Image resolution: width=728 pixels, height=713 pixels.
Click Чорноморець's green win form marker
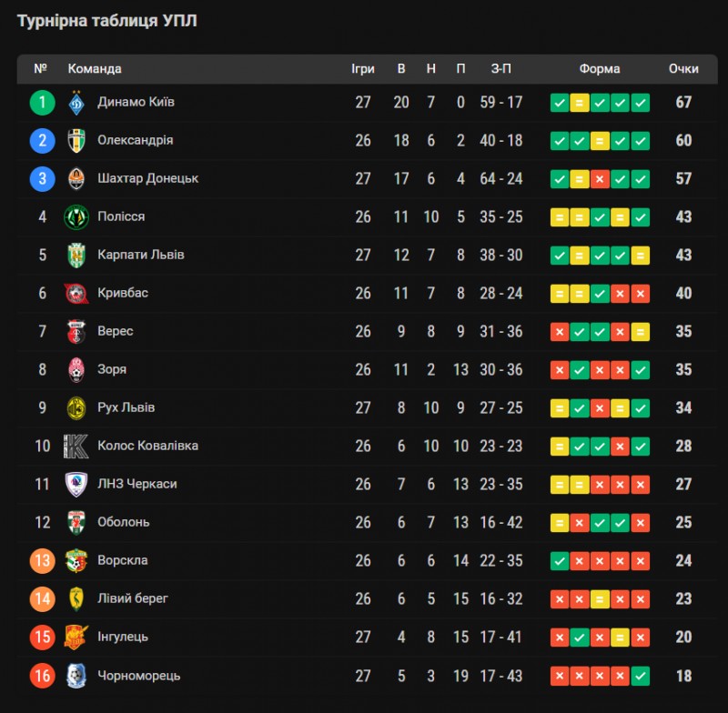[641, 676]
